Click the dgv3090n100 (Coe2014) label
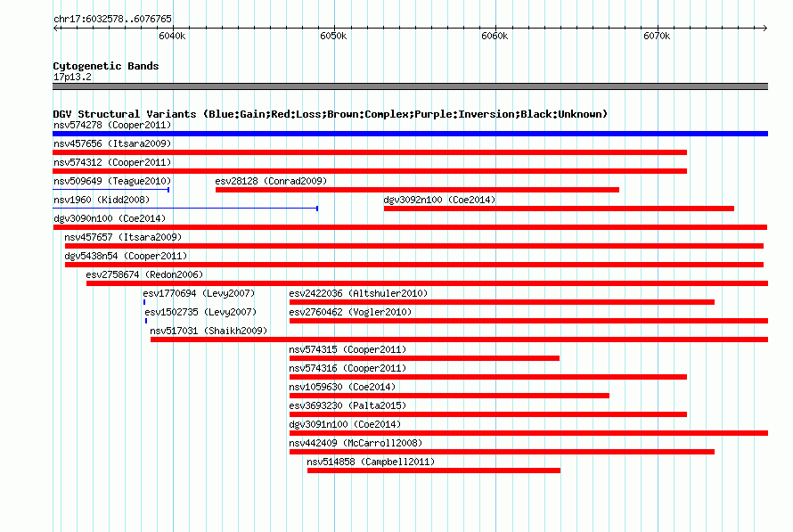 click(x=110, y=218)
